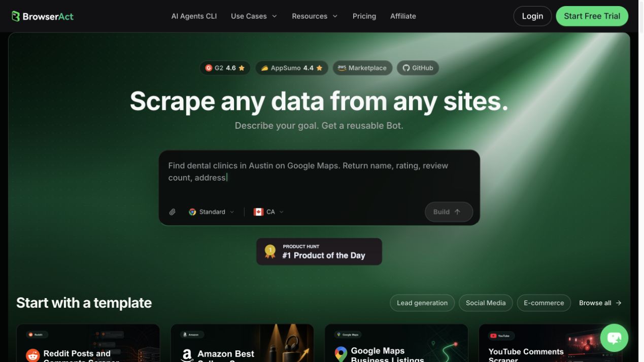The width and height of the screenshot is (644, 362).
Task: Expand the Resources menu
Action: point(315,16)
